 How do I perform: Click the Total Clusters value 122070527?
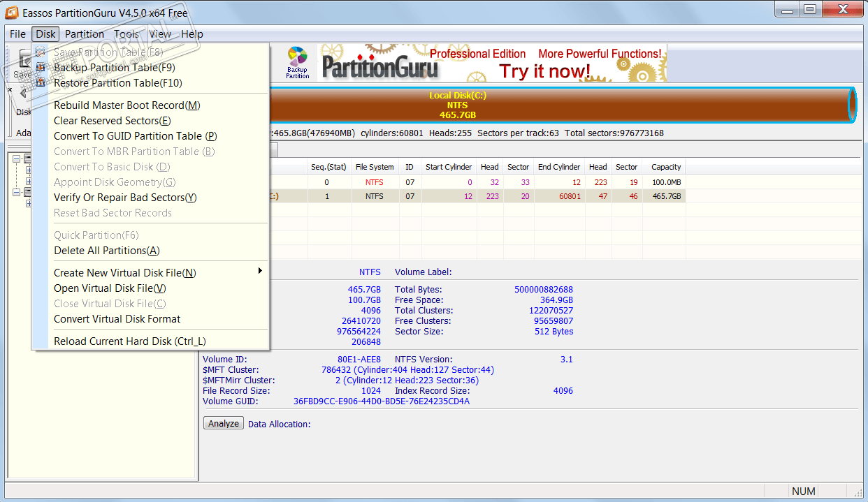click(551, 311)
